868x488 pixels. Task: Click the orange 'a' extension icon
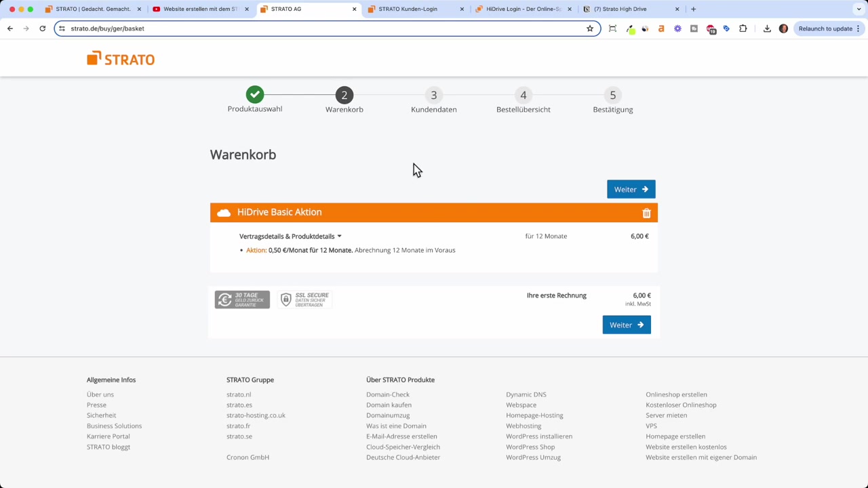[x=661, y=28]
